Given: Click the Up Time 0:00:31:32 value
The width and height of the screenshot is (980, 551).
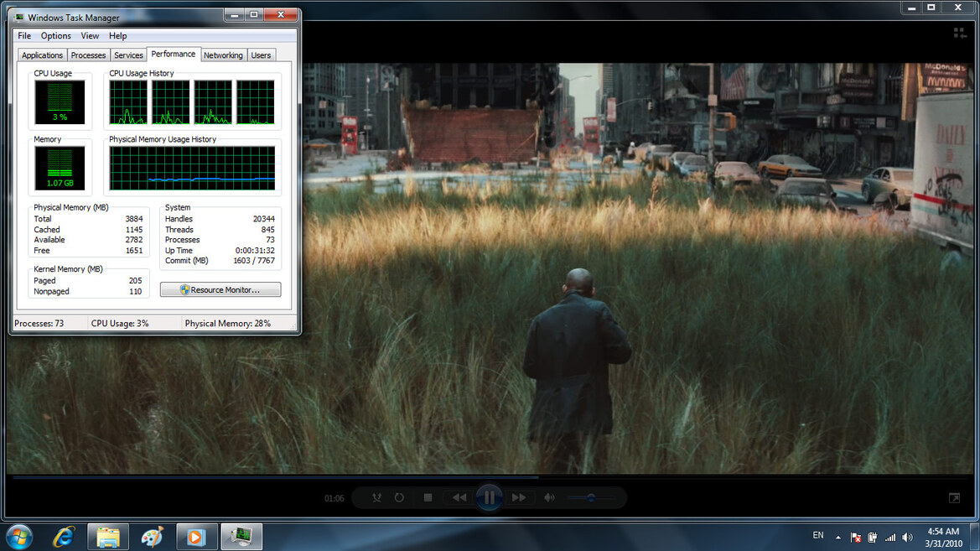Looking at the screenshot, I should 255,250.
